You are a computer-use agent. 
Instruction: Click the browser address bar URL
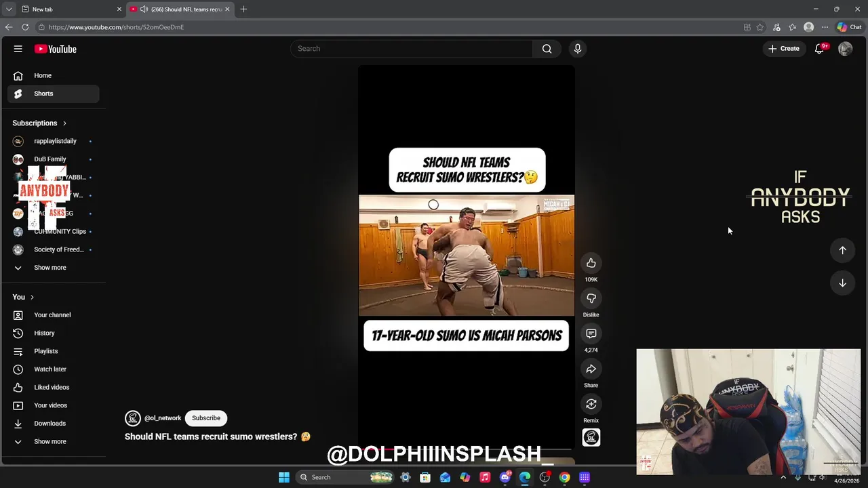click(x=116, y=27)
